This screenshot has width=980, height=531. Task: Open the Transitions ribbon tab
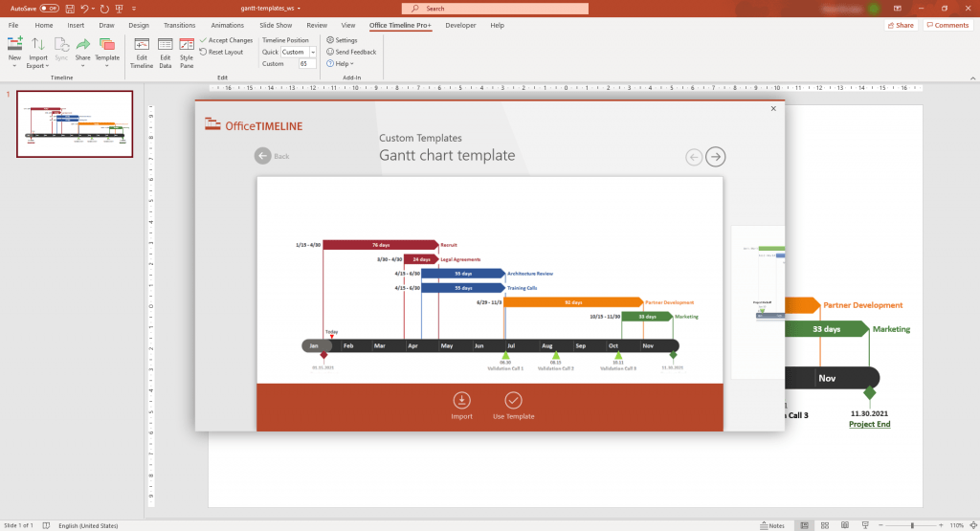pyautogui.click(x=179, y=25)
